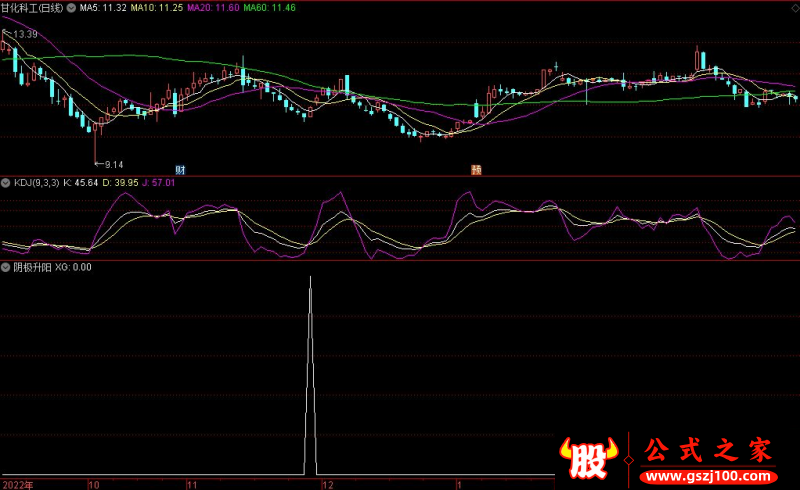Open the www.gszj100.com website link

pyautogui.click(x=706, y=474)
